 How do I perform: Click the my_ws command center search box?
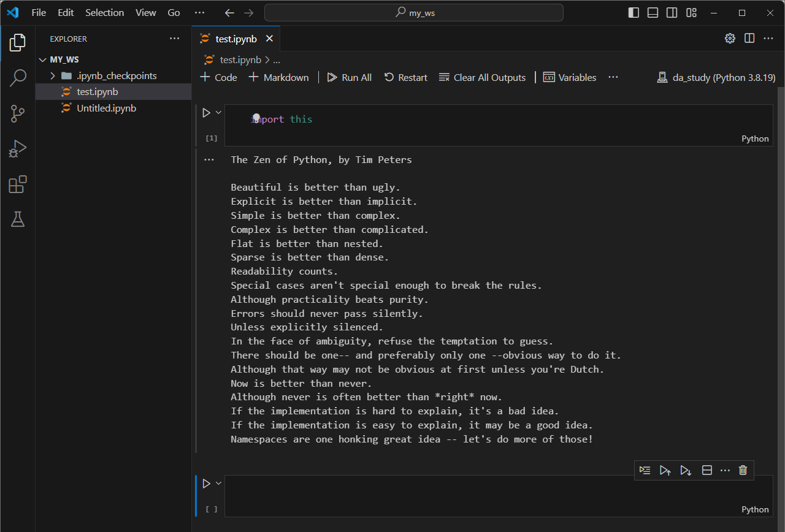414,12
